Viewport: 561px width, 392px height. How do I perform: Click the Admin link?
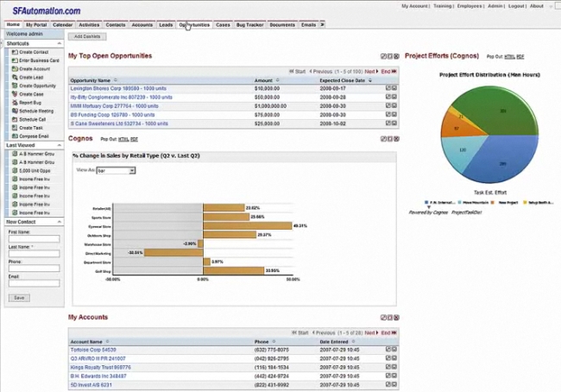(495, 6)
